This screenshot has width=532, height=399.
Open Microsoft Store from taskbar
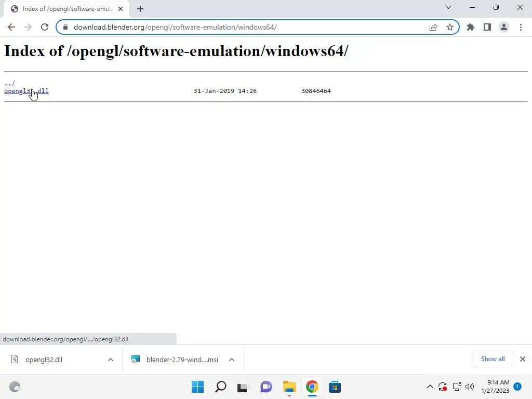(x=335, y=387)
